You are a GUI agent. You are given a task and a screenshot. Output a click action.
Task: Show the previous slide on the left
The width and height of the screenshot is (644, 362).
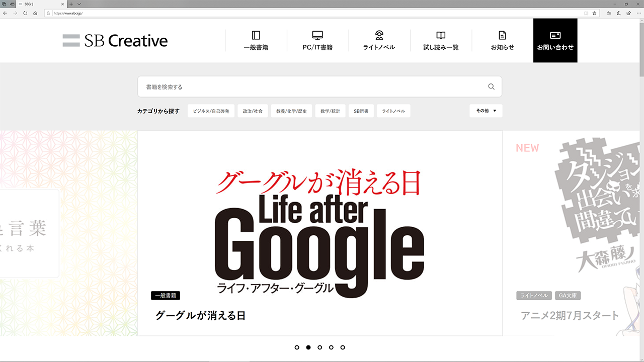(68, 233)
